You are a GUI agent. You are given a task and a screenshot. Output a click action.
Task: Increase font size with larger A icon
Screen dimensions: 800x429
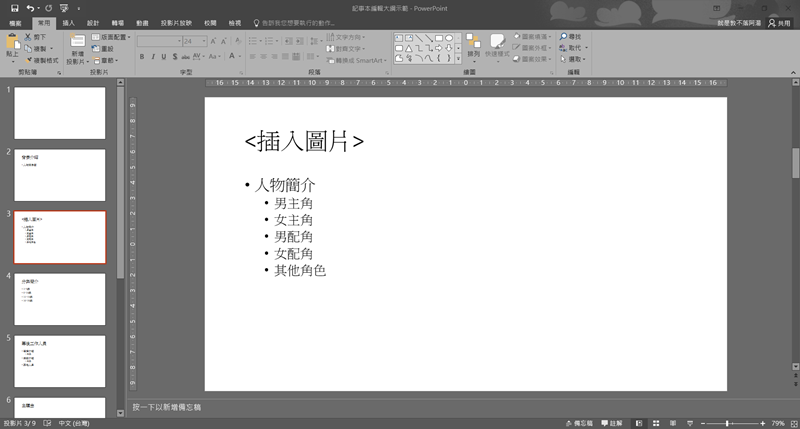coord(213,41)
